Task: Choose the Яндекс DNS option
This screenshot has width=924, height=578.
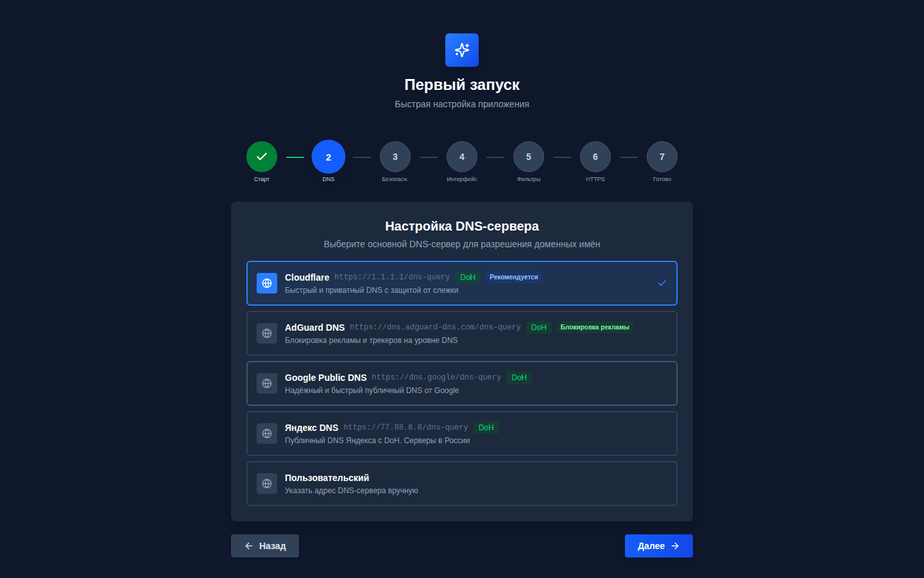Action: [x=462, y=433]
